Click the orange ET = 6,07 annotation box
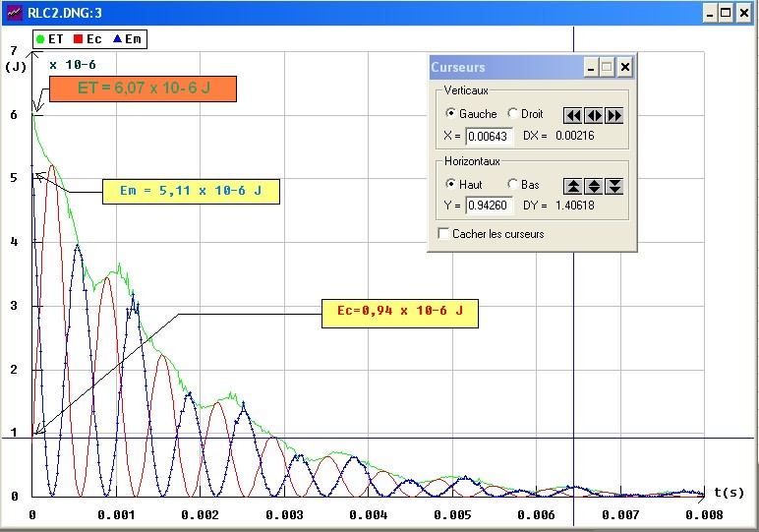Image resolution: width=759 pixels, height=532 pixels. [x=144, y=88]
